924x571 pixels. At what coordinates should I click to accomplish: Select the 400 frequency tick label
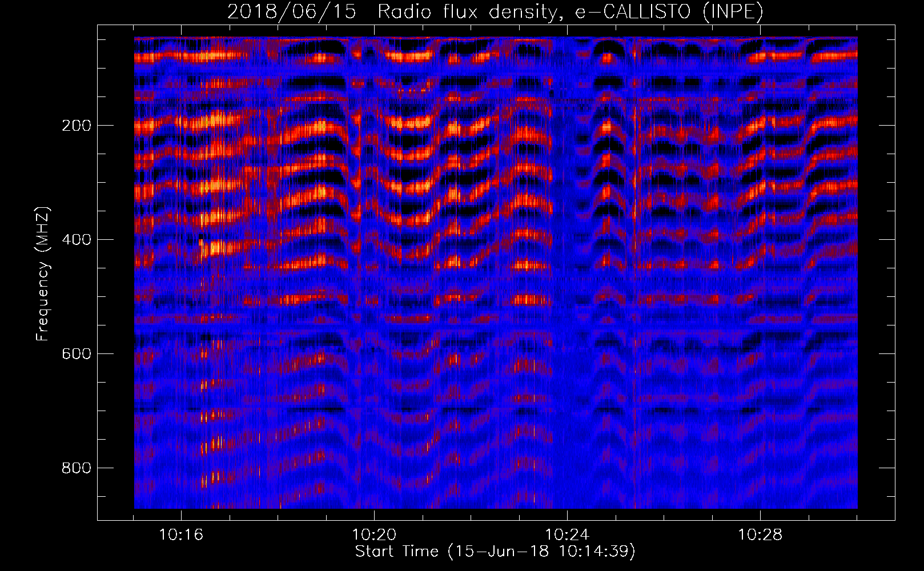(76, 240)
